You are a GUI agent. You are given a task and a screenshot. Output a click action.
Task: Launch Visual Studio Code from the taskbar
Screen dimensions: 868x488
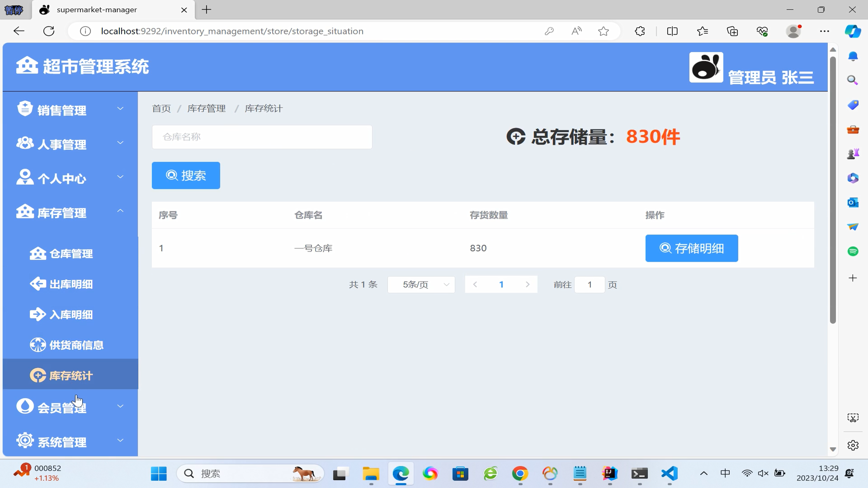click(x=670, y=474)
